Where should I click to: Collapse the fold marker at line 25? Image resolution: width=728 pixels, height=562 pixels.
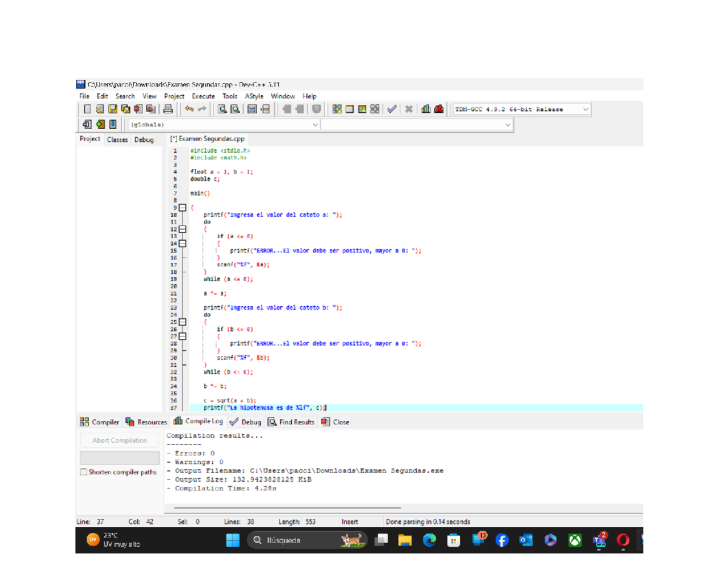tap(183, 323)
